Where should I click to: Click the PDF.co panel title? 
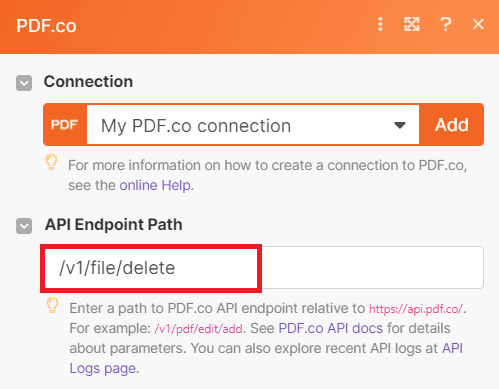tap(46, 26)
